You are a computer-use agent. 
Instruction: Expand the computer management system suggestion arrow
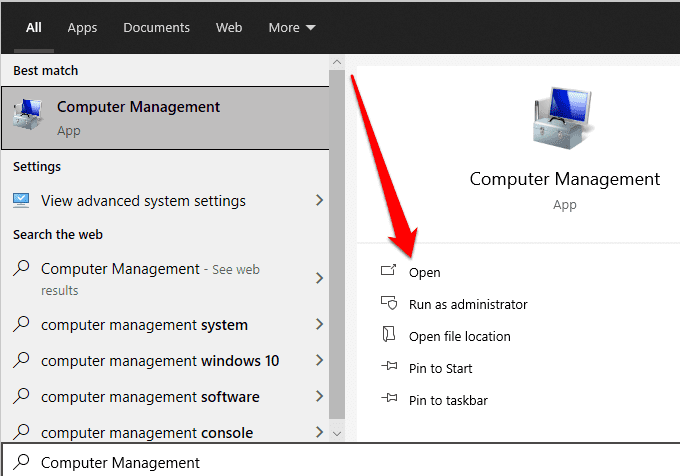coord(319,325)
